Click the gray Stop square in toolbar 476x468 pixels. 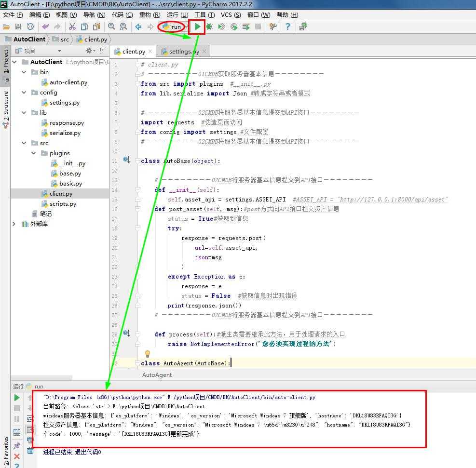(x=258, y=27)
